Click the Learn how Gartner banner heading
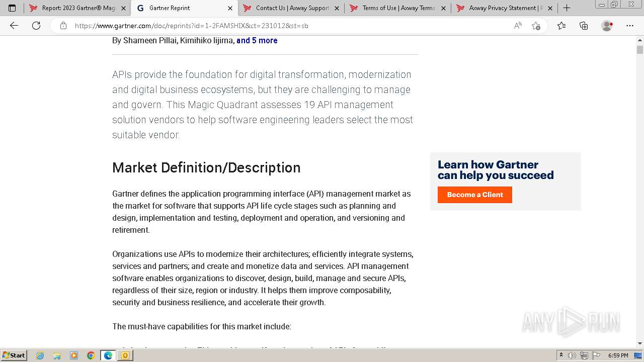 point(496,170)
